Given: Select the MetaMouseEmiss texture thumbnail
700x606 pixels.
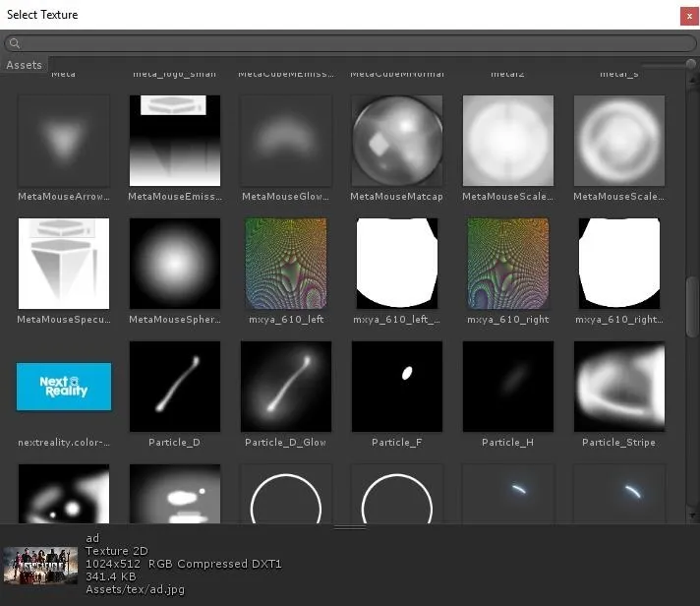Looking at the screenshot, I should pyautogui.click(x=175, y=141).
